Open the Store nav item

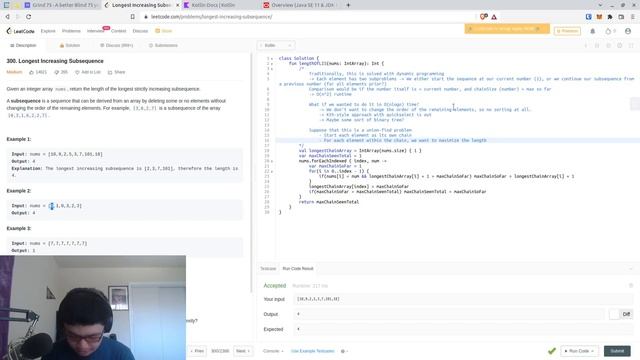(x=164, y=31)
